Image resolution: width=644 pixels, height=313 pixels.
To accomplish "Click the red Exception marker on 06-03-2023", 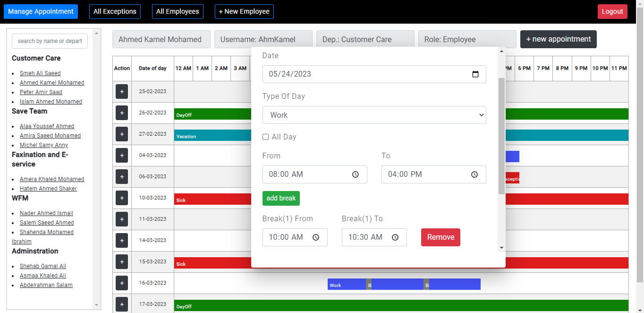I will (x=512, y=178).
